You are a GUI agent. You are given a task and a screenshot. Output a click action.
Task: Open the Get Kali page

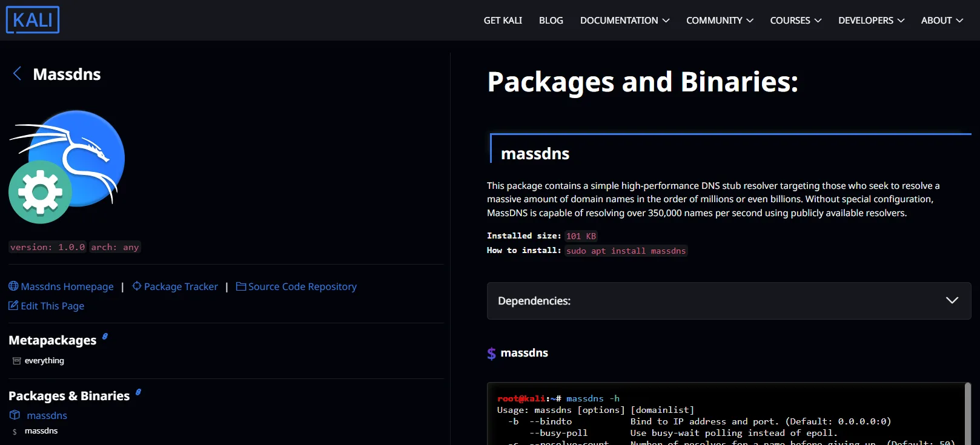[503, 21]
